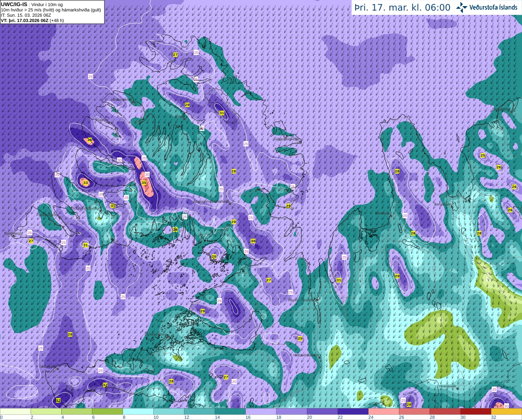Click the tick label 16 in the color legend
The image size is (522, 420).
pyautogui.click(x=248, y=417)
